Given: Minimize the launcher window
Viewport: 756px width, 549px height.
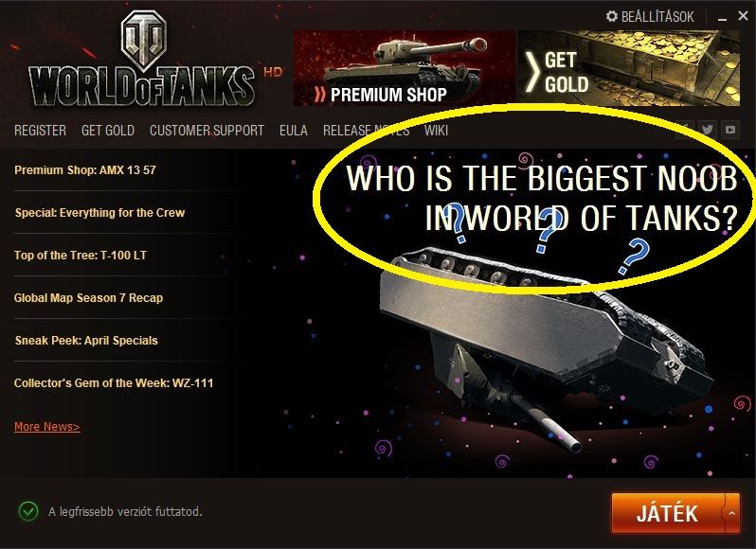Looking at the screenshot, I should click(x=722, y=18).
